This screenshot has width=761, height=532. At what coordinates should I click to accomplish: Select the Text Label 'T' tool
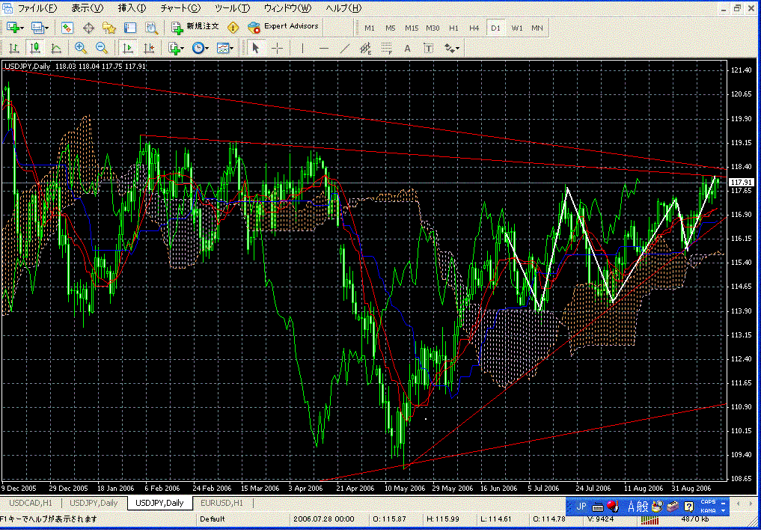click(x=428, y=48)
